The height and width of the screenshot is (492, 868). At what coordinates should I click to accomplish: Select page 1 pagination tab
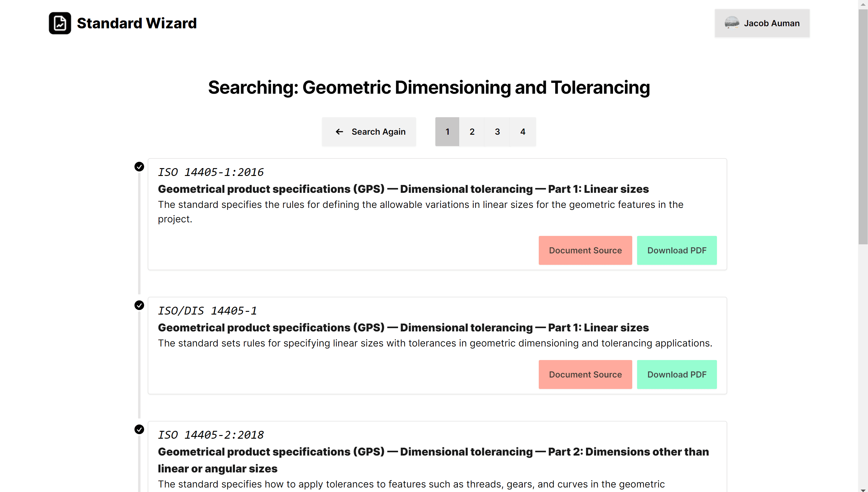pos(447,131)
